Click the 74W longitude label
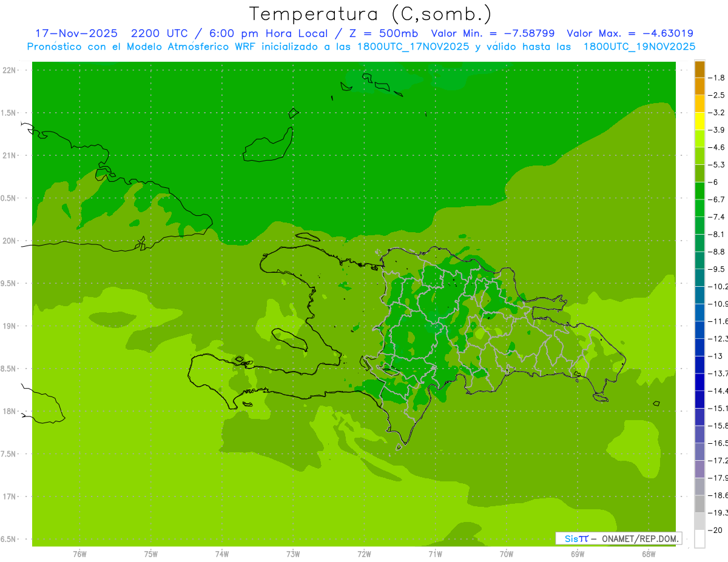Screen dimensions: 728x562 click(x=222, y=554)
